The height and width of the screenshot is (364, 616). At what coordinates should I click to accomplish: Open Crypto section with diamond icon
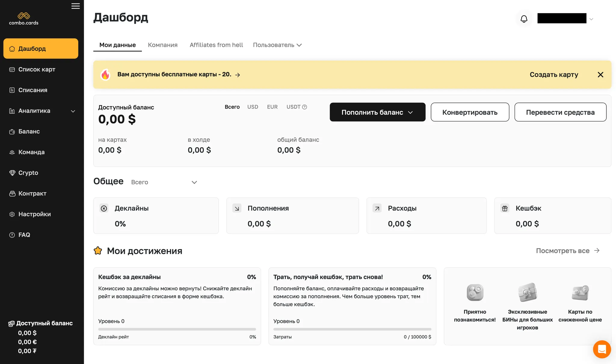coord(28,173)
